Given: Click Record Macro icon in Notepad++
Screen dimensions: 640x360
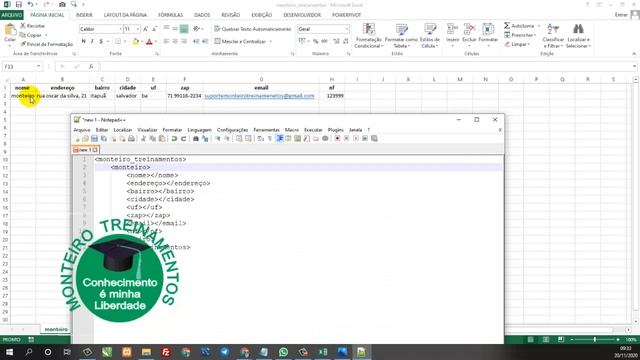Looking at the screenshot, I should pos(338,138).
